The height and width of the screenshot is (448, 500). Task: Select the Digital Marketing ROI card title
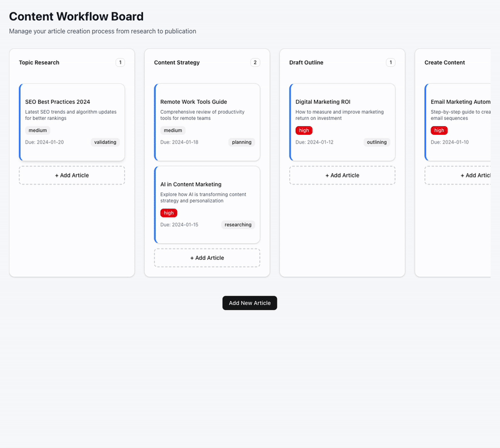click(322, 102)
